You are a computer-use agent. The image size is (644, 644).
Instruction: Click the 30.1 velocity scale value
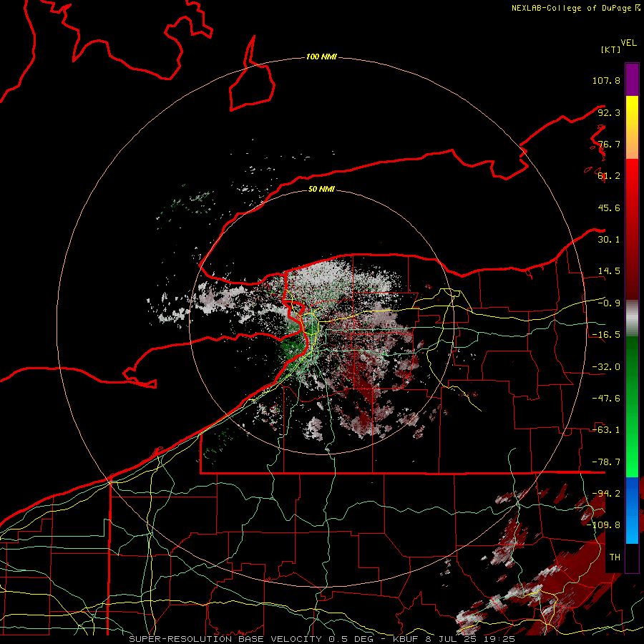point(609,240)
